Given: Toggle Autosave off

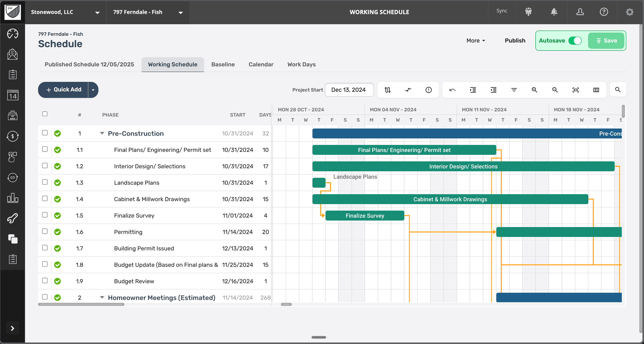Looking at the screenshot, I should pyautogui.click(x=574, y=41).
